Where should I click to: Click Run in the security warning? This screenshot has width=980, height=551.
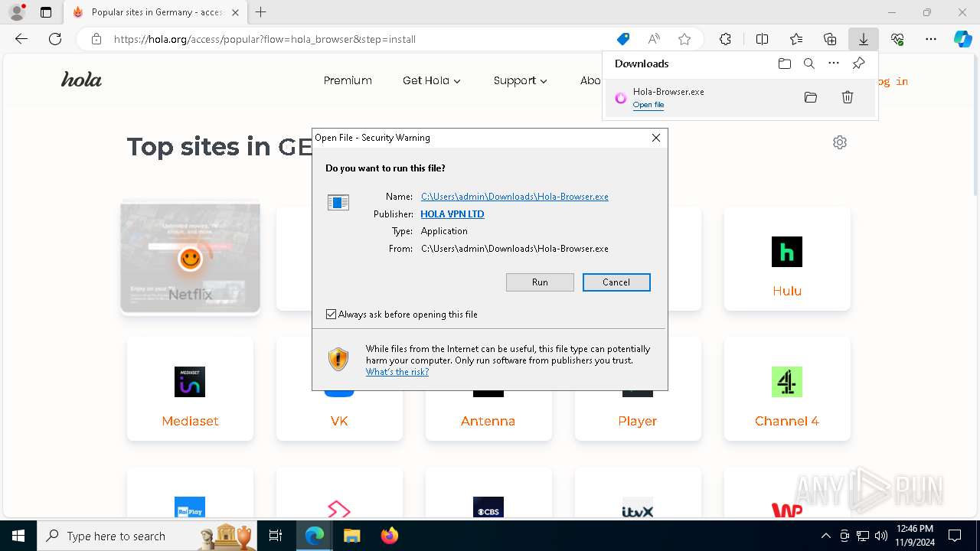point(540,282)
